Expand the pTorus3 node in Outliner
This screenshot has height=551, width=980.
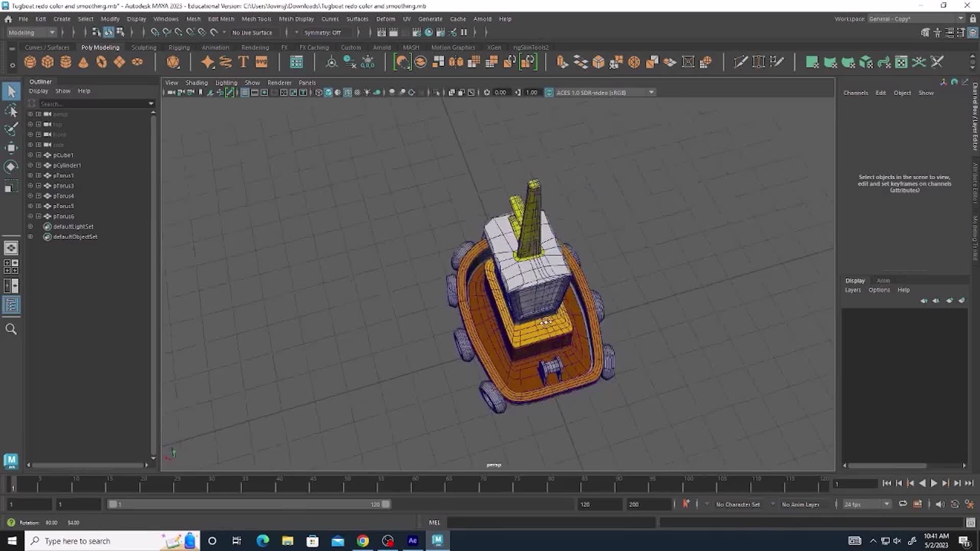[38, 185]
